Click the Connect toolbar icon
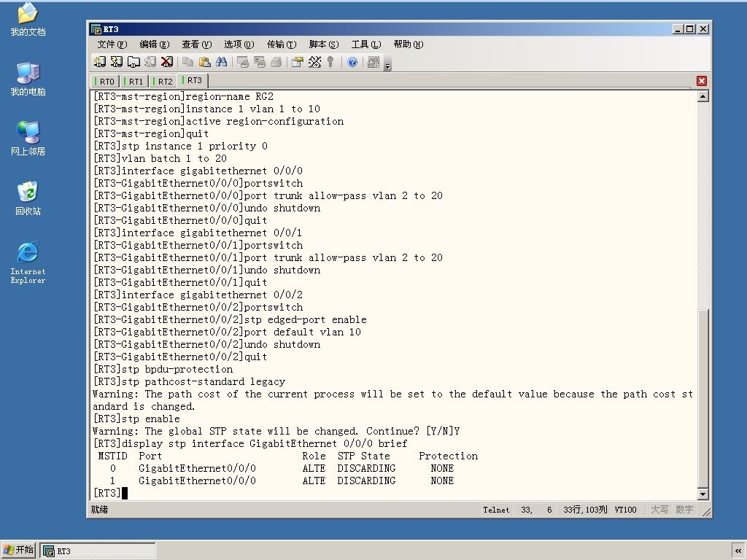The width and height of the screenshot is (747, 560). coord(99,62)
